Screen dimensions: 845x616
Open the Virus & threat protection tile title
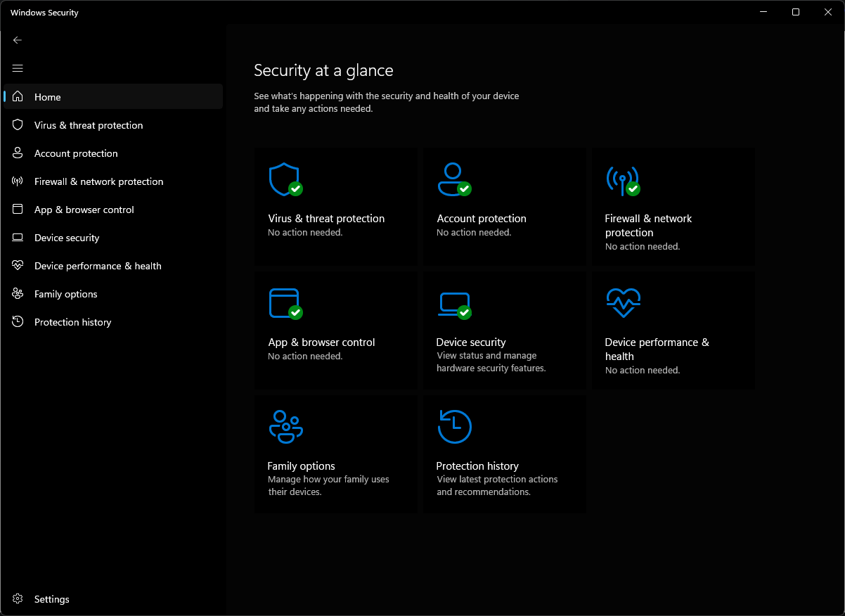click(x=326, y=219)
